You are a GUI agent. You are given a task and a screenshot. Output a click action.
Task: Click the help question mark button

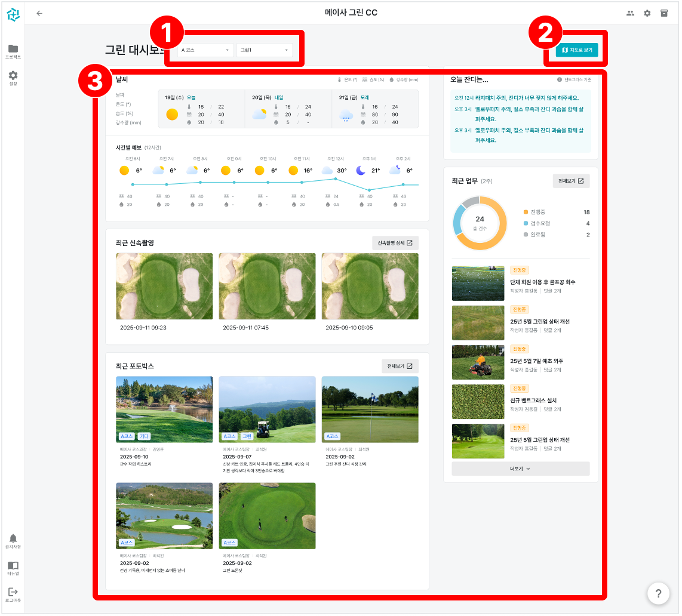658,593
